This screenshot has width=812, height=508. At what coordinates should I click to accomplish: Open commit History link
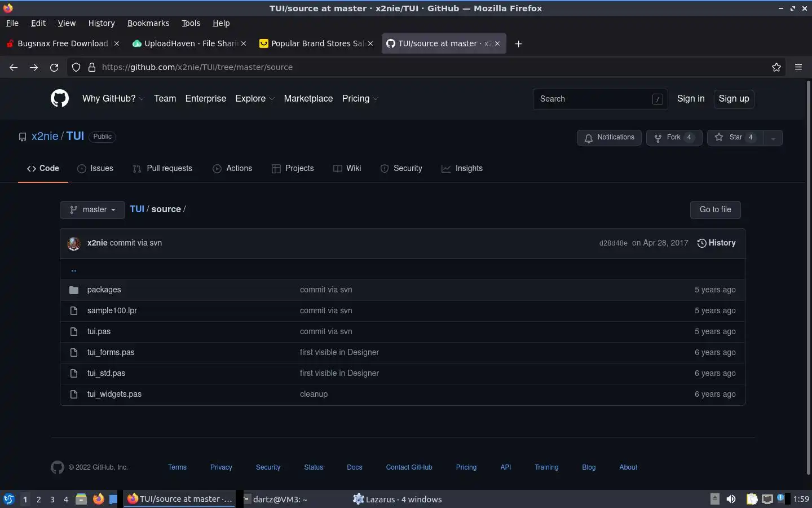click(x=717, y=243)
